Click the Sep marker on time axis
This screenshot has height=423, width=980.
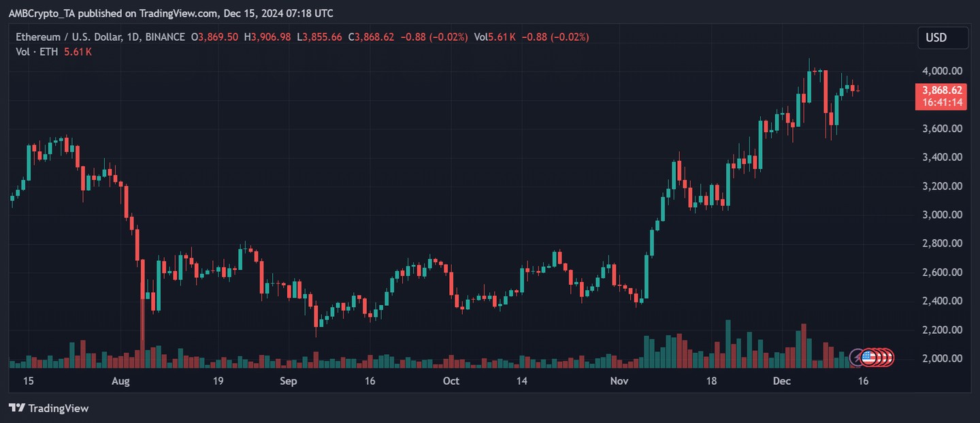[x=288, y=381]
